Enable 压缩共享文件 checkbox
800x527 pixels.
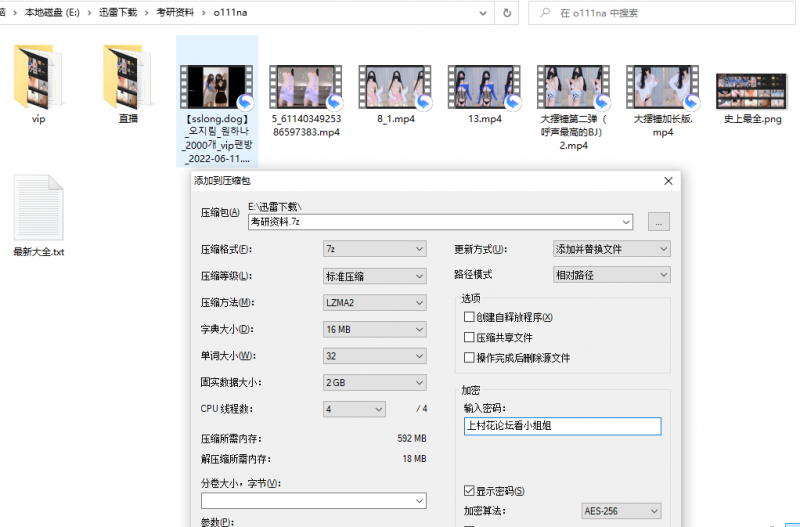[469, 337]
